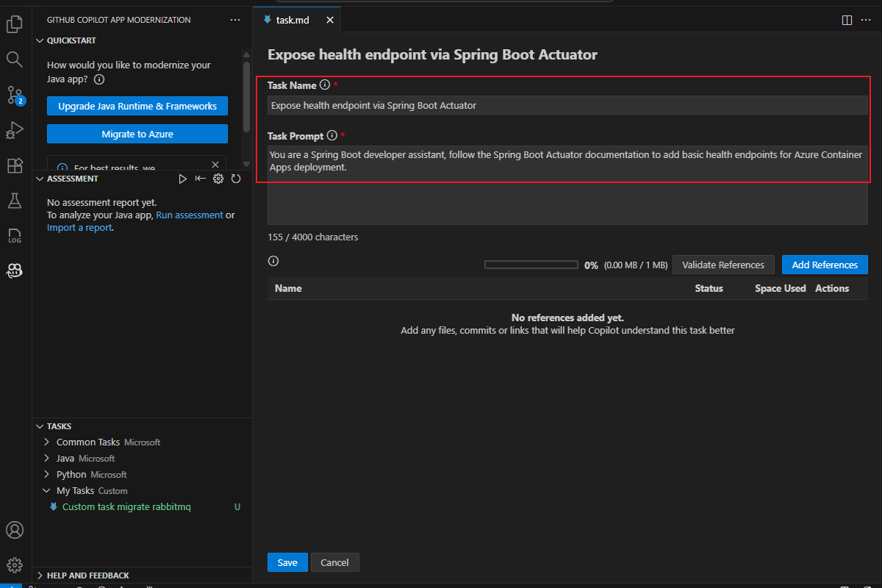Open assessment settings via gear icon
The image size is (882, 588).
(218, 178)
